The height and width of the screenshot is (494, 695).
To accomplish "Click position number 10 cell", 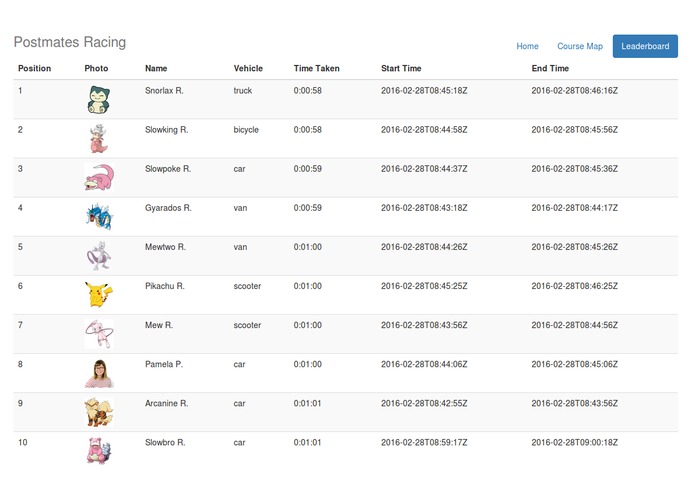I will 23,442.
